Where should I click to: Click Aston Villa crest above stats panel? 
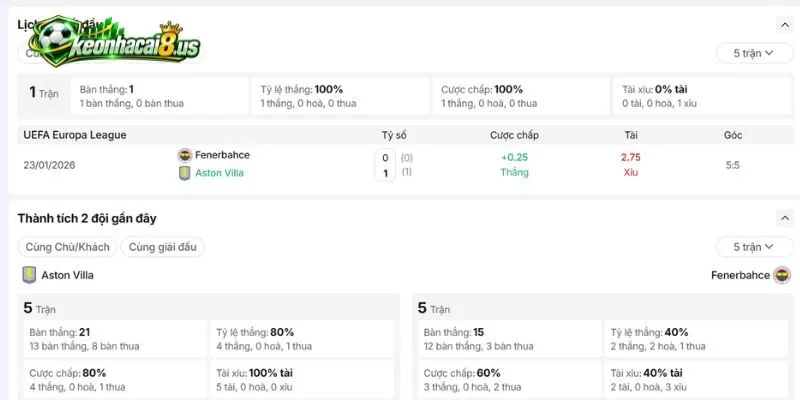pos(29,275)
